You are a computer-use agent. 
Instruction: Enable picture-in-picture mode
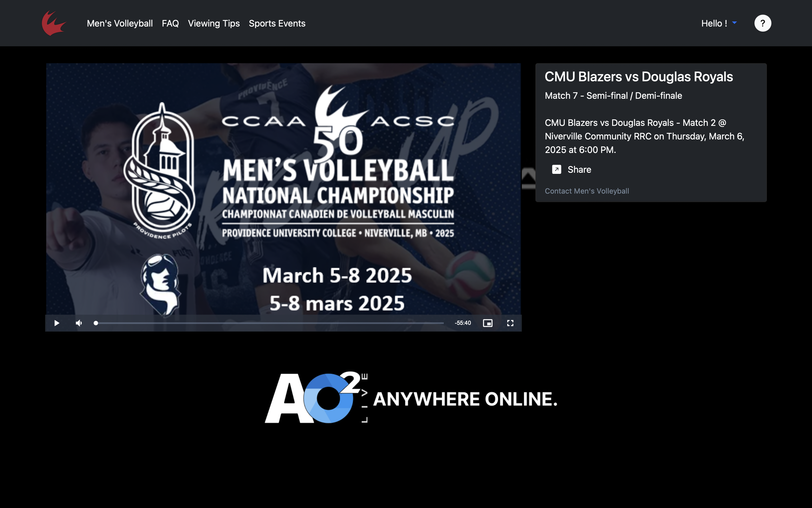pyautogui.click(x=487, y=323)
